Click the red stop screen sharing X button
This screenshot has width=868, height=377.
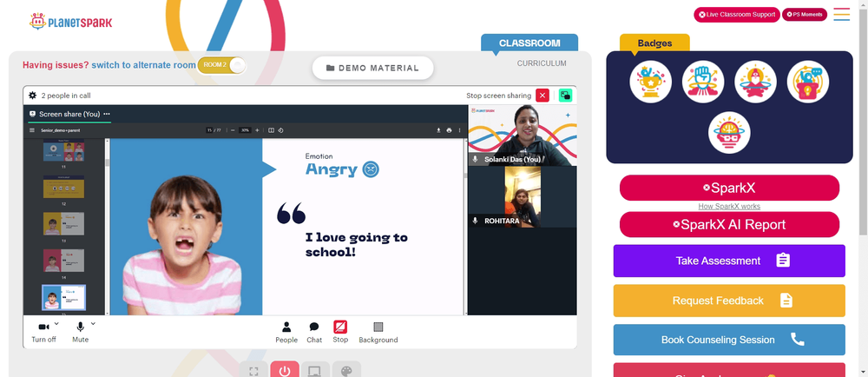click(542, 96)
